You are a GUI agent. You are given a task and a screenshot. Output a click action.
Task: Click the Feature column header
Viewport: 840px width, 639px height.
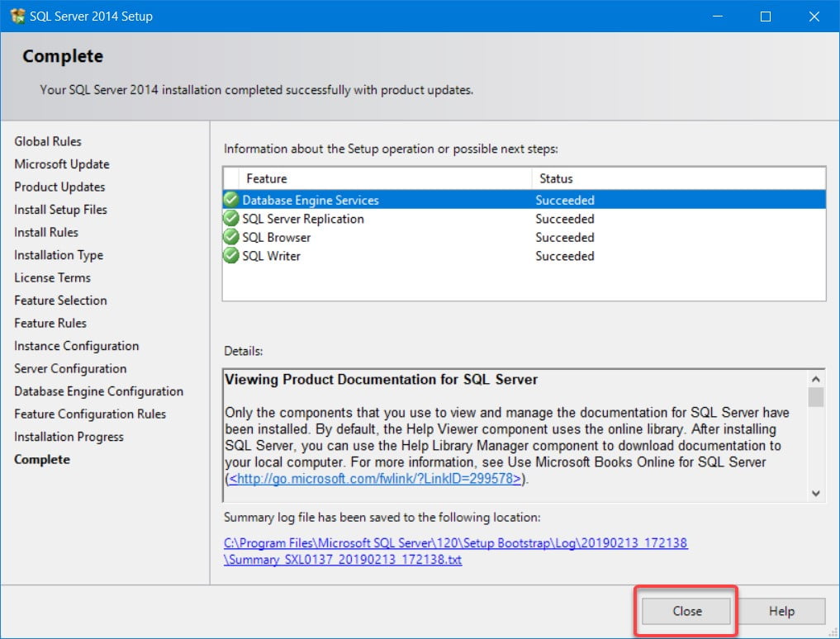[386, 178]
